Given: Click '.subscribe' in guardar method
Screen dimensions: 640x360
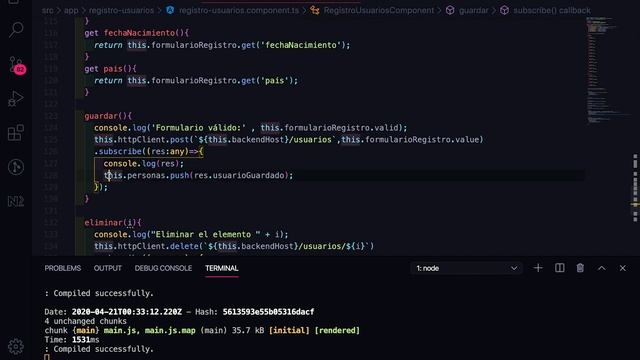Looking at the screenshot, I should [118, 151].
